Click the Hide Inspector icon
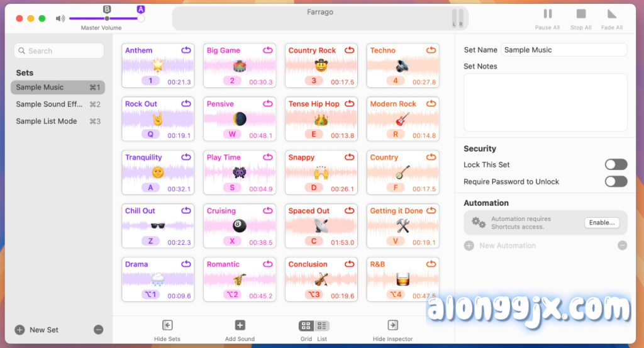The width and height of the screenshot is (644, 348). tap(392, 325)
